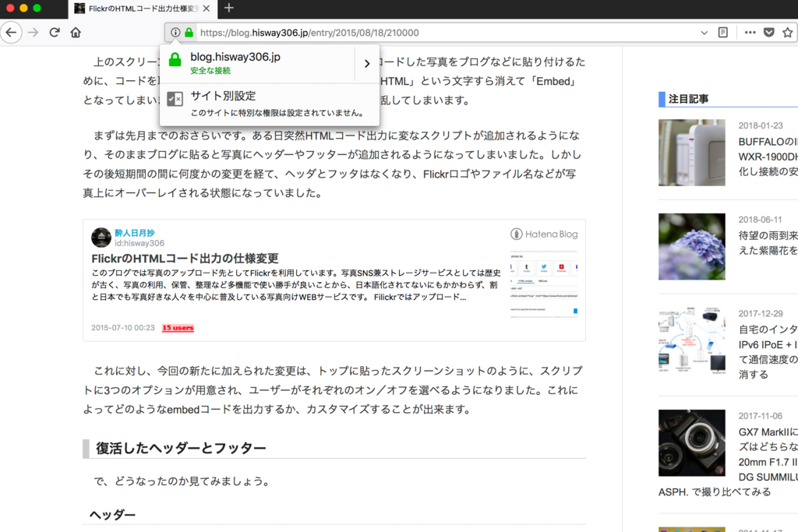Open the BUFFALO router article thumbnail
The width and height of the screenshot is (798, 532).
[692, 153]
